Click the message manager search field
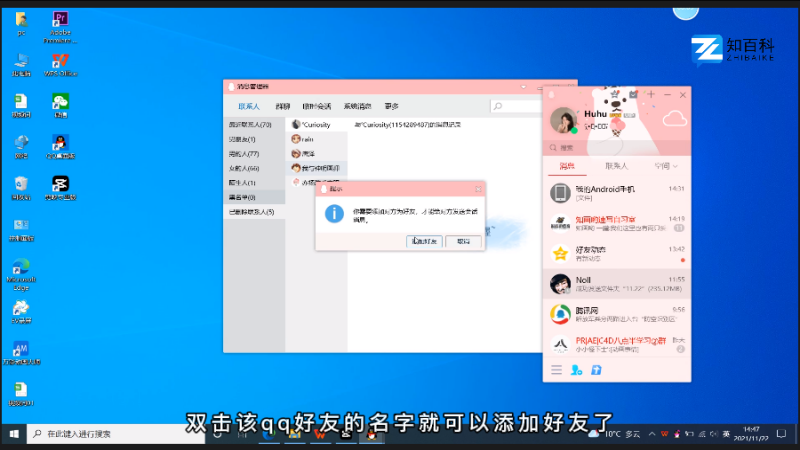 point(515,106)
